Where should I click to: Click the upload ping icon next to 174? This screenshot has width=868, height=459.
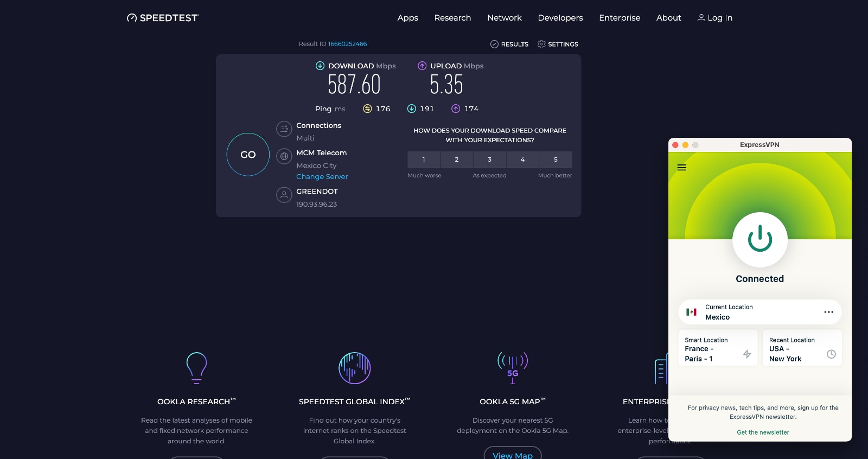[x=456, y=109]
